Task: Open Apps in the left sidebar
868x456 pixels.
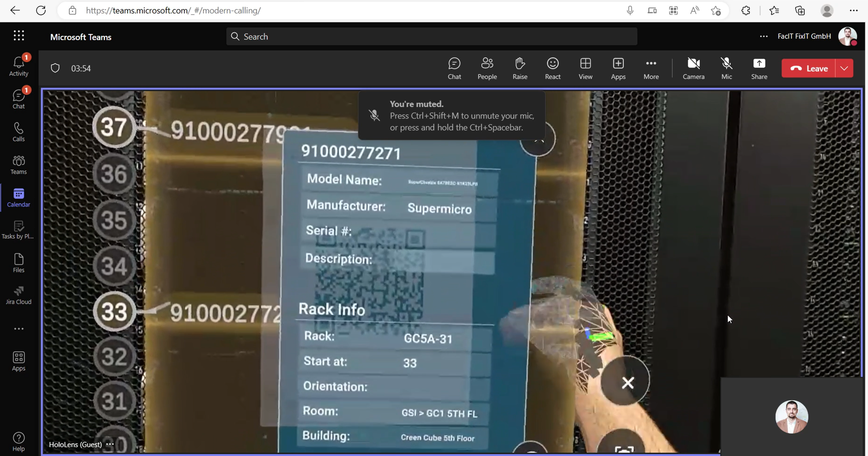Action: click(18, 361)
